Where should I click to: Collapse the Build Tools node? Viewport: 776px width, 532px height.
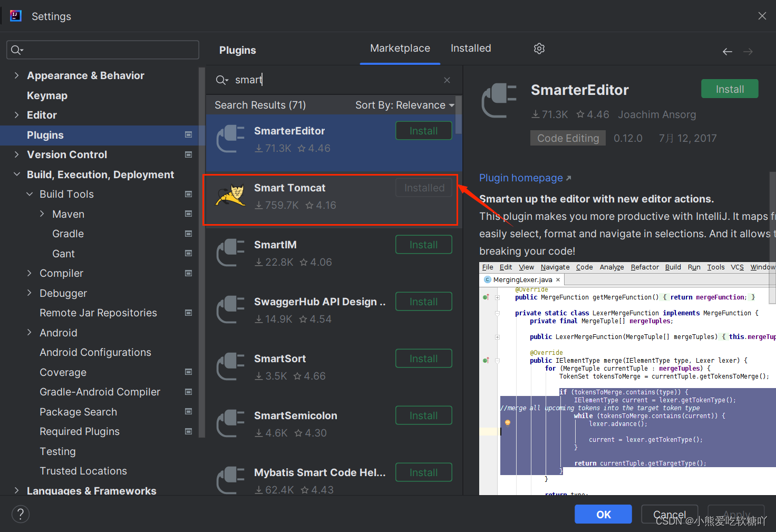[30, 194]
